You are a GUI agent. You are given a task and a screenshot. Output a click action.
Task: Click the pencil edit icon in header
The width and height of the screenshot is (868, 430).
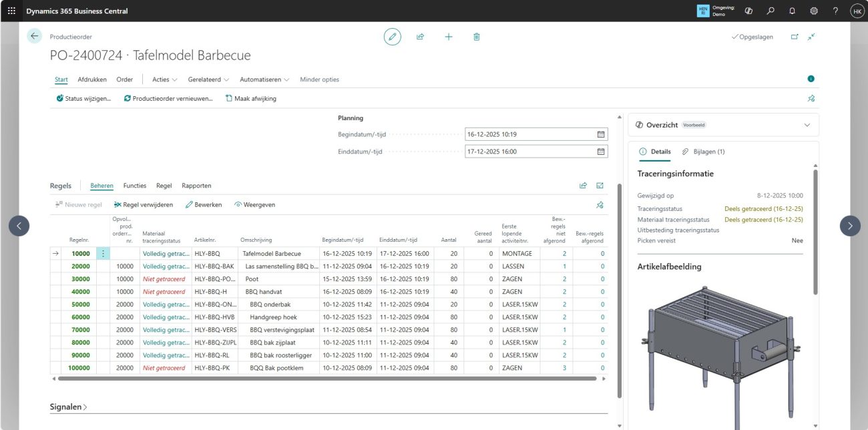tap(393, 37)
